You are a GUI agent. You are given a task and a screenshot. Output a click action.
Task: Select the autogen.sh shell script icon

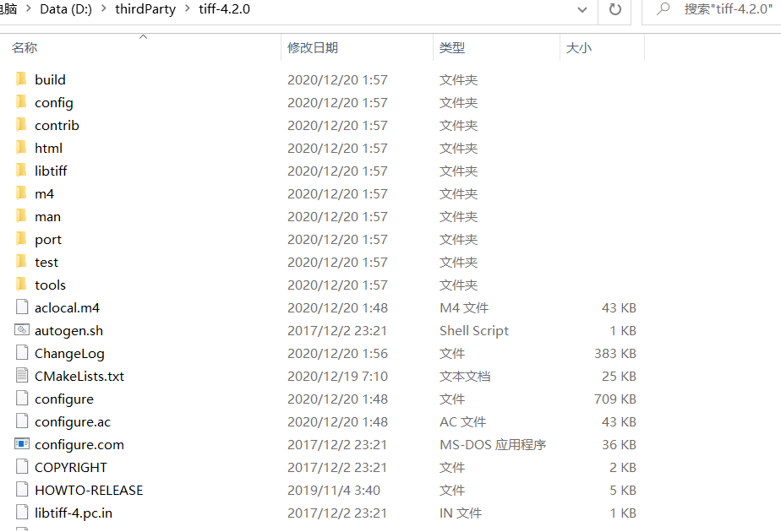click(x=20, y=330)
